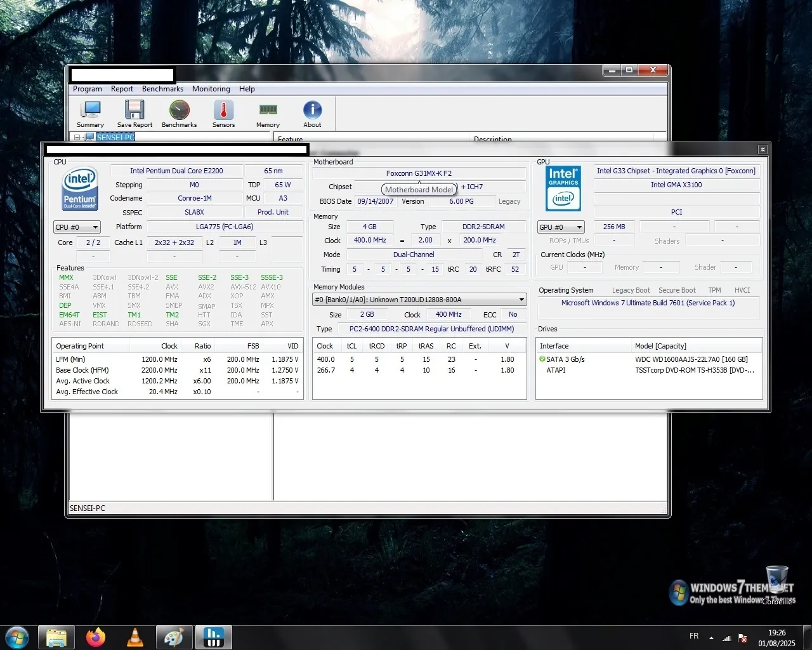Open the Monitoring menu
The image size is (812, 650).
(x=211, y=89)
